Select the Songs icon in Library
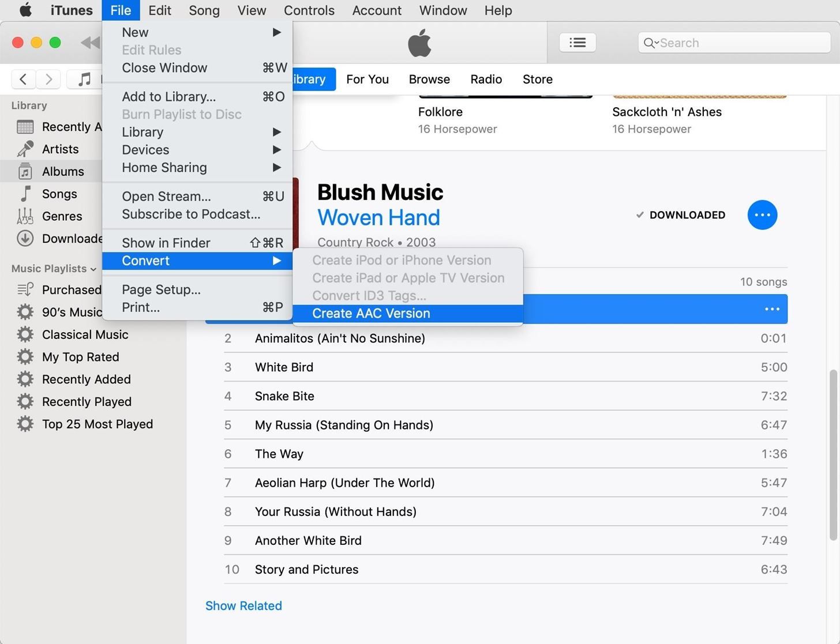Viewport: 840px width, 644px height. coord(25,194)
